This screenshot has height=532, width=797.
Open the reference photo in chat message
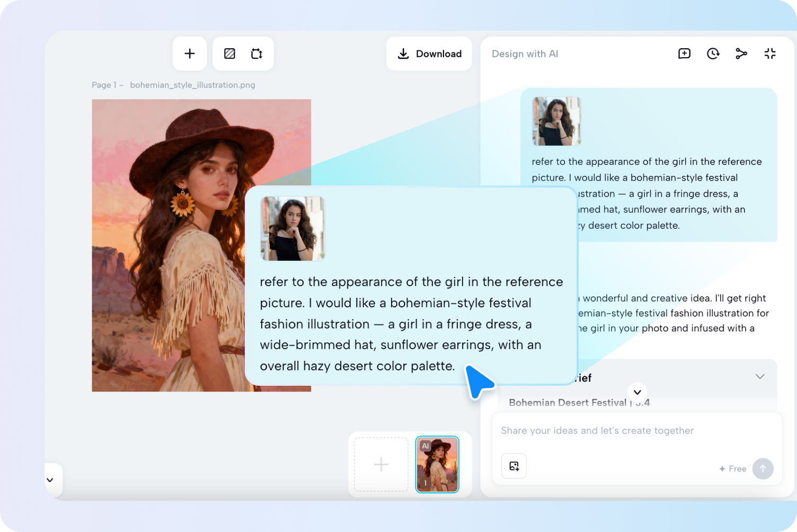coord(556,121)
